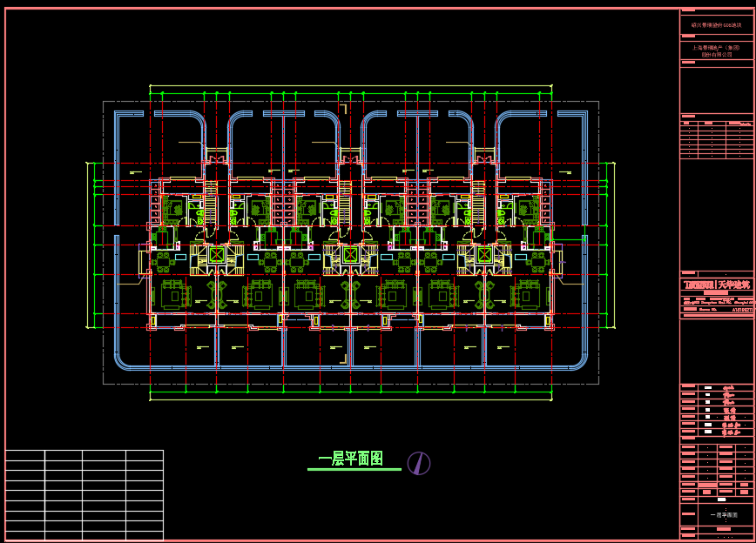Select the 天华建筑 logo in title block
Screen dimensions: 756x543
[717, 285]
